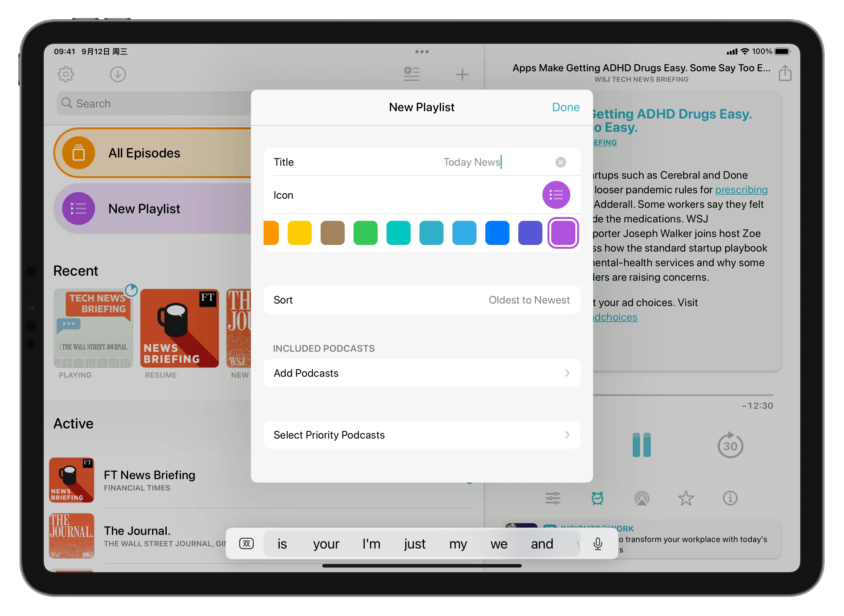Star the current episode
The image size is (844, 616).
[686, 498]
